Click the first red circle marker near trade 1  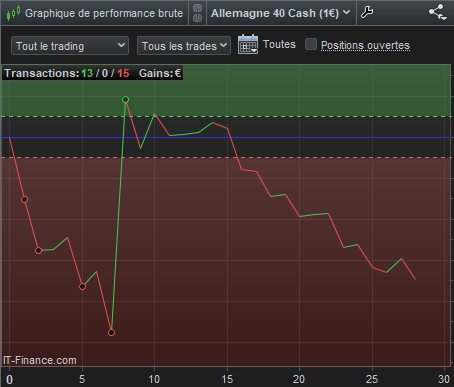pos(24,200)
